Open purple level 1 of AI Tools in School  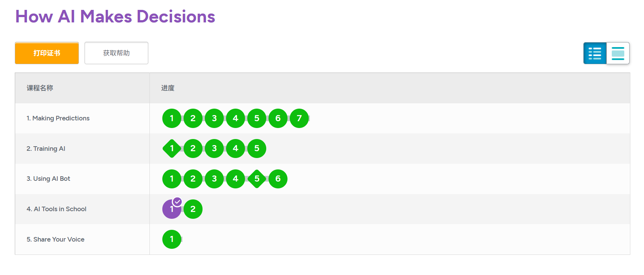coord(172,209)
